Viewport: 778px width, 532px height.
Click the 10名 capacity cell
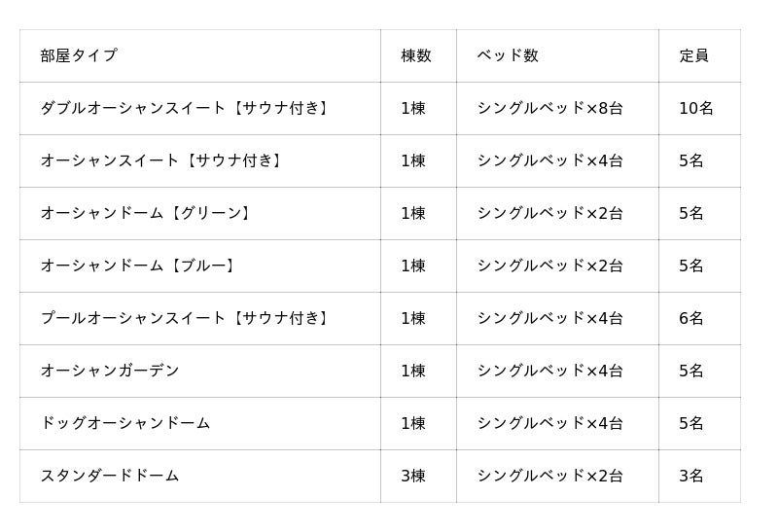tap(696, 108)
